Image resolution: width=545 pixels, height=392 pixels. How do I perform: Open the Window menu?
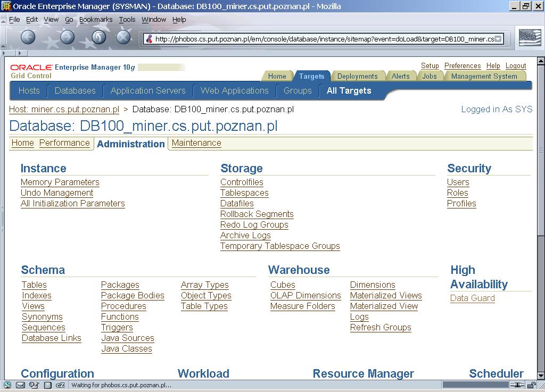[154, 20]
